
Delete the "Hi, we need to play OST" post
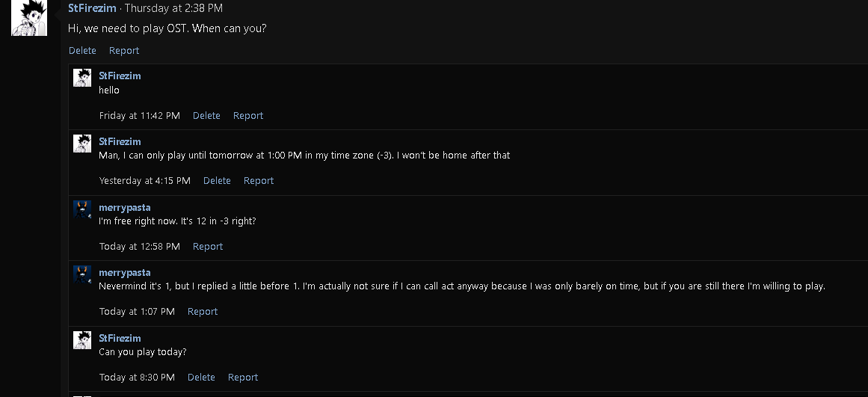(82, 51)
